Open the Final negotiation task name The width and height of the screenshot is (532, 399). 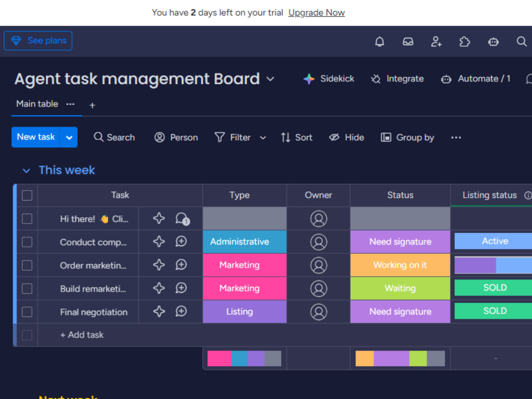pos(94,312)
